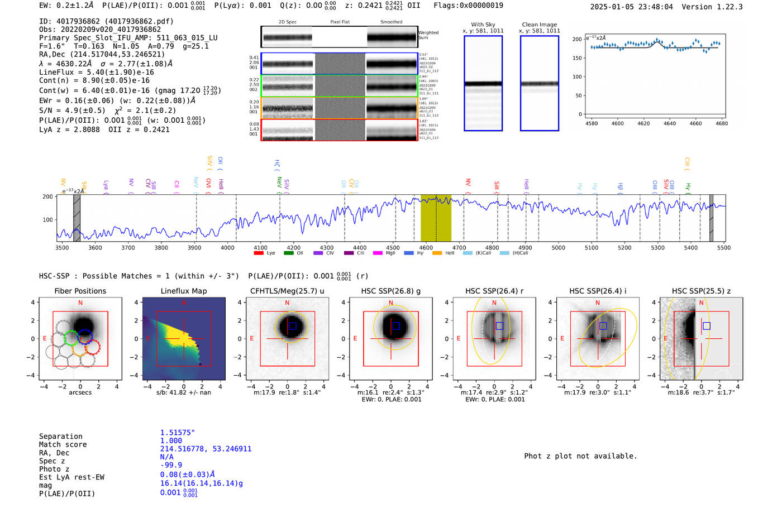Click the red Lyα legend swatch

[x=259, y=253]
